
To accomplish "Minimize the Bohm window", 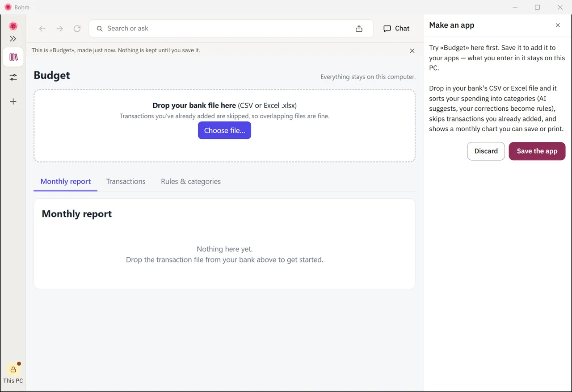I will [515, 7].
